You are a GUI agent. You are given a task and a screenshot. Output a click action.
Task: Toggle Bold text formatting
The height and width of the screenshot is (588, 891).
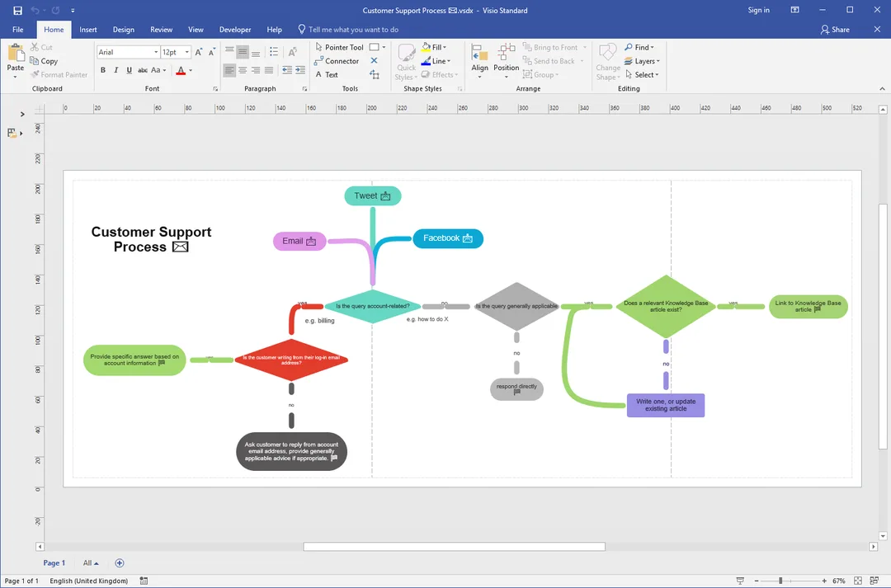(103, 70)
